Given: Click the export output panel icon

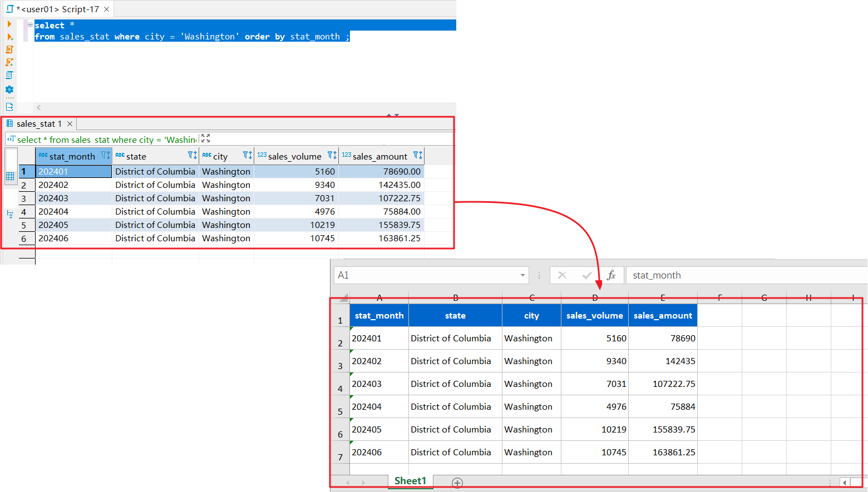Looking at the screenshot, I should tap(9, 107).
